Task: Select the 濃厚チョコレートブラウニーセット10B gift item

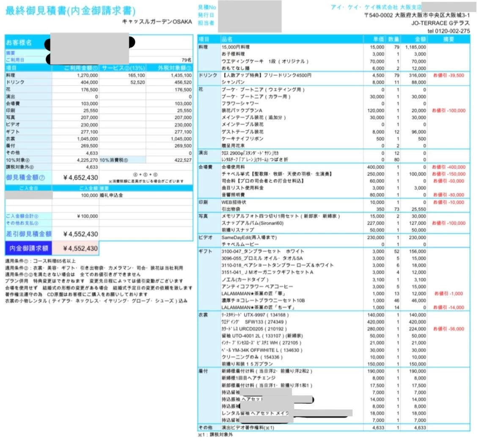Action: pyautogui.click(x=263, y=300)
